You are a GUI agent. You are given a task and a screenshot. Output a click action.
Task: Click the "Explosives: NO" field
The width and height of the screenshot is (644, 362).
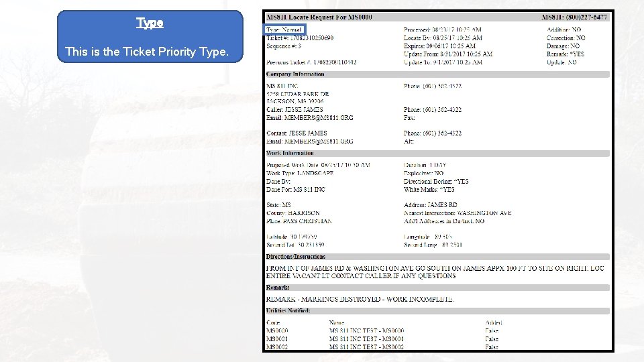(423, 173)
